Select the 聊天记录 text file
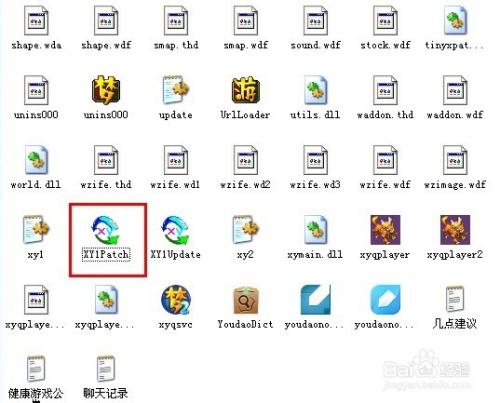Screen dimensions: 500x403 pos(106,369)
